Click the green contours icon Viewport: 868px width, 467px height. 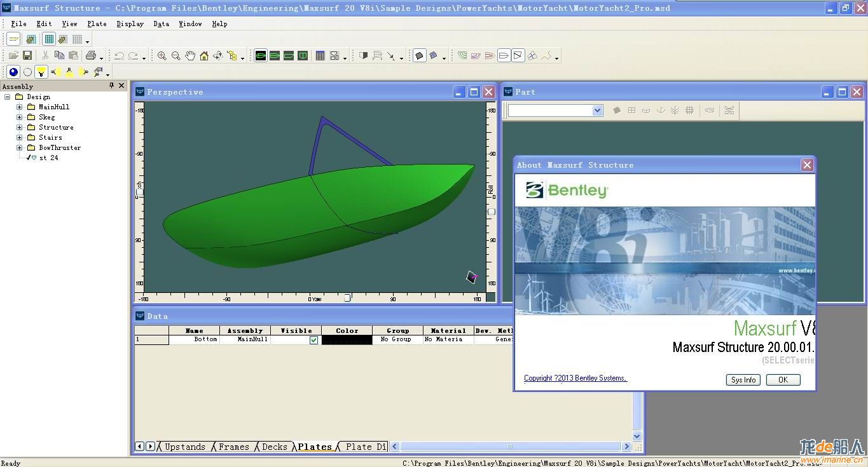[462, 56]
